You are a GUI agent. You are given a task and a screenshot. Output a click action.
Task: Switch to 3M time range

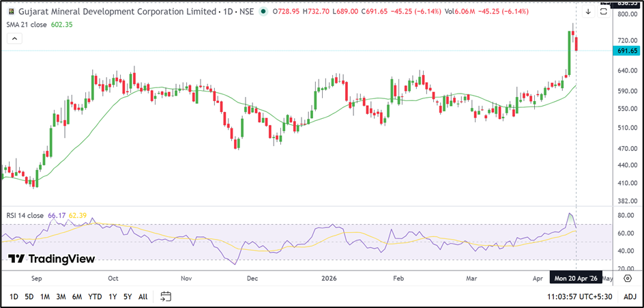[61, 296]
